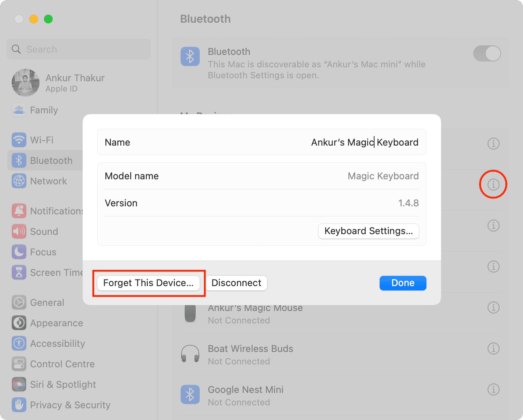Click the Bluetooth icon beside Google Nest Mini
The image size is (523, 420).
[190, 394]
